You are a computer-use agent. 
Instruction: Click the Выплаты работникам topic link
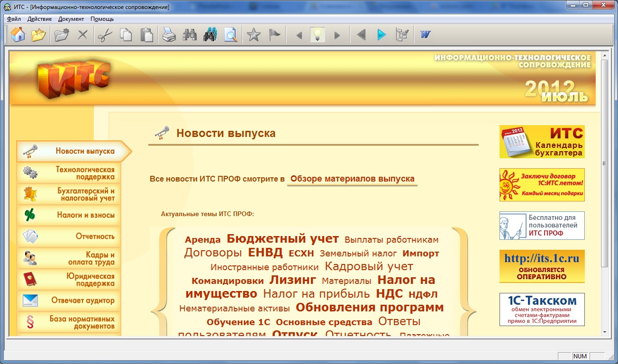tap(391, 240)
